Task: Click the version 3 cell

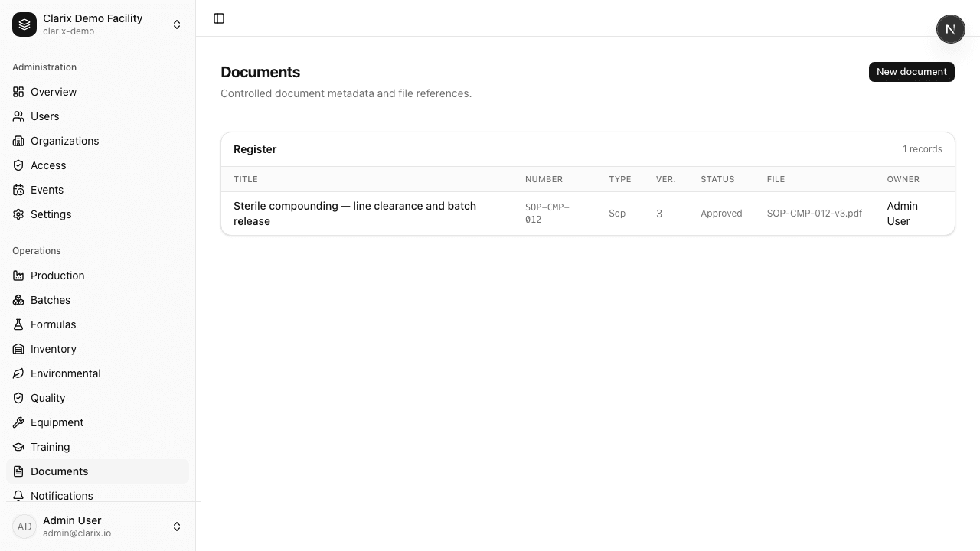Action: pyautogui.click(x=659, y=214)
